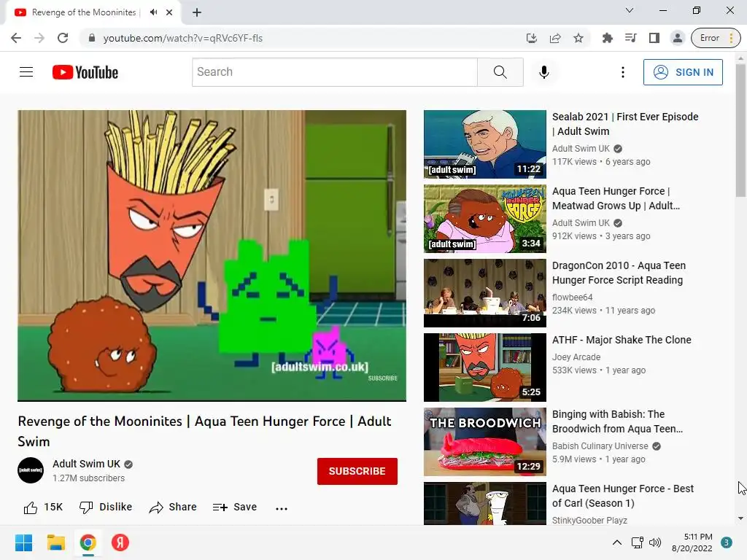Close the Revenge of the Mooninites tab
This screenshot has width=747, height=560.
coord(169,12)
